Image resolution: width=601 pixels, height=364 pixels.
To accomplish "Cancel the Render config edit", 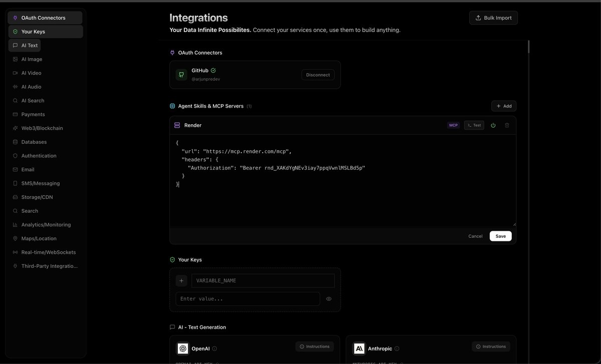I will 475,236.
